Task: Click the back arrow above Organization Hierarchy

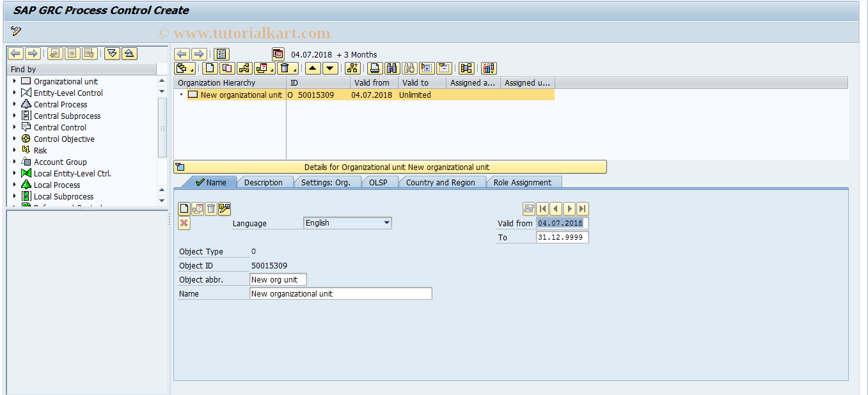Action: pyautogui.click(x=182, y=54)
